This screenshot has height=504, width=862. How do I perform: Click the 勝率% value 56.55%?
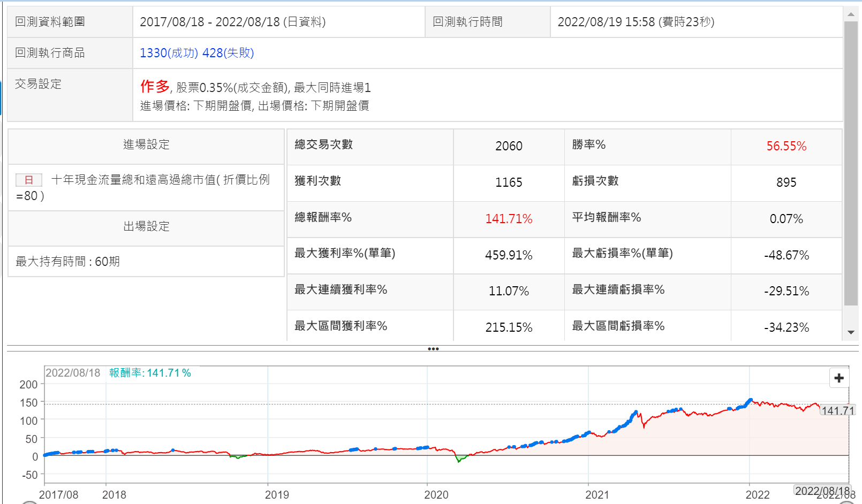(786, 146)
